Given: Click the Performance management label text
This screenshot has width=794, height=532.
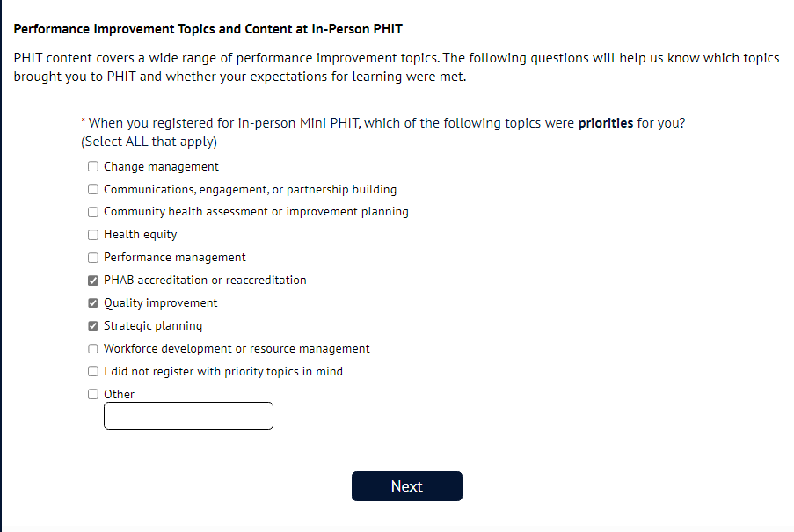Looking at the screenshot, I should [174, 258].
